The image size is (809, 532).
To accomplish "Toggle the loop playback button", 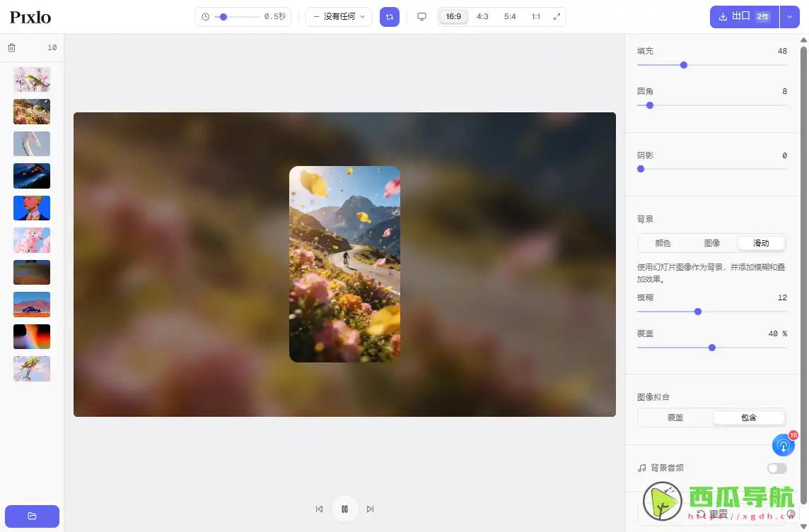I will [x=390, y=17].
